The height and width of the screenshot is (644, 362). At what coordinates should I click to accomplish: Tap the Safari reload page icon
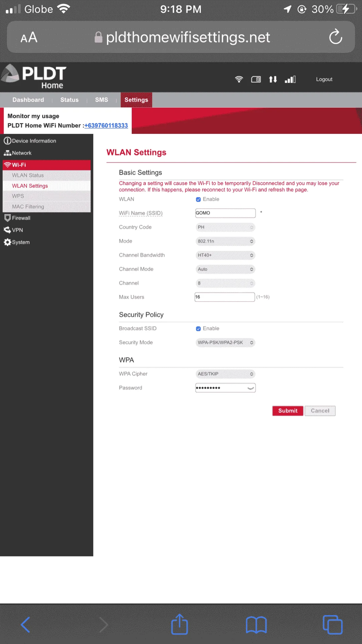336,37
